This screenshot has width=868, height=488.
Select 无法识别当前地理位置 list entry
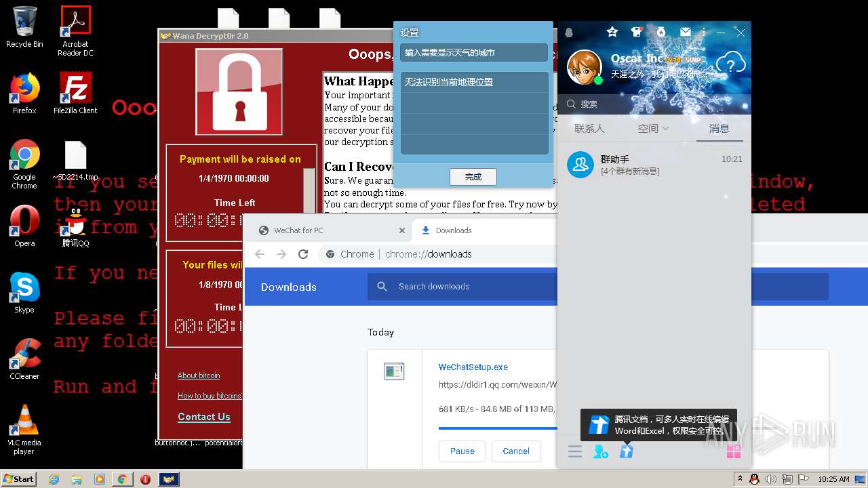(x=474, y=82)
